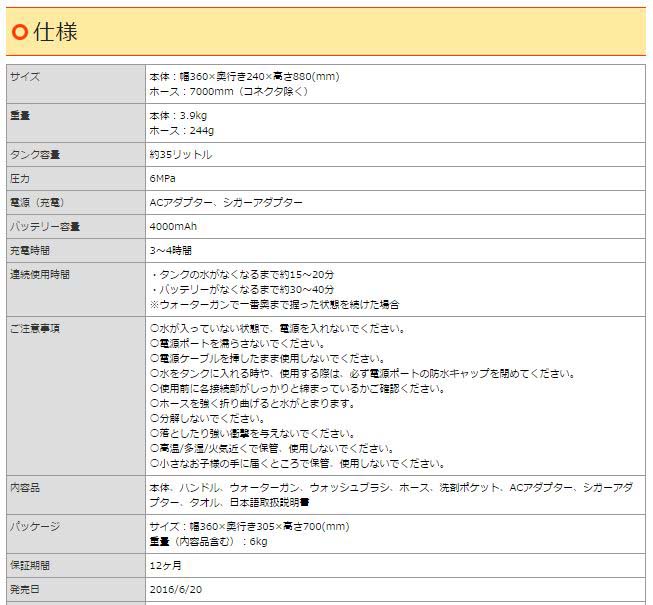This screenshot has height=605, width=653.
Task: Click the ホース：7000mm（コネクタ除く） line
Action: pyautogui.click(x=229, y=92)
